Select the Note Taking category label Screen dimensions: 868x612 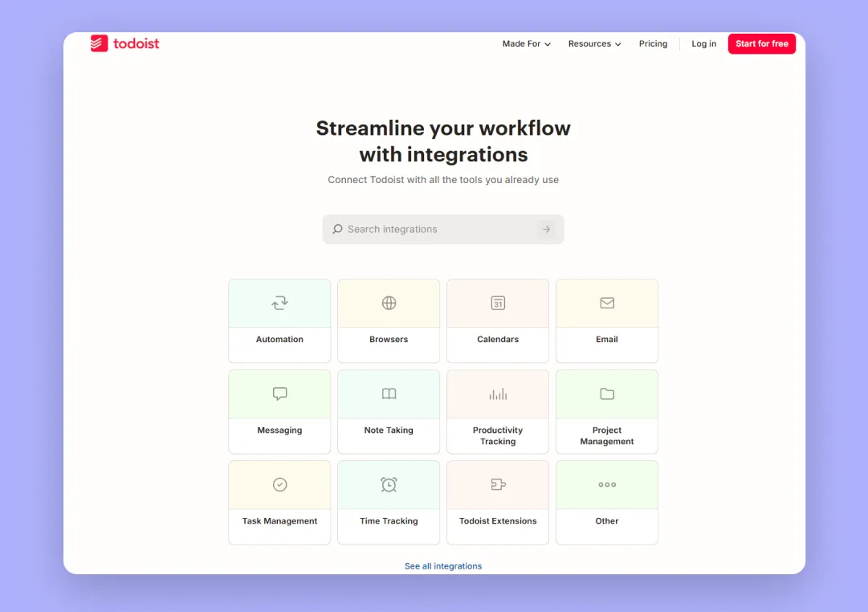[x=389, y=430]
